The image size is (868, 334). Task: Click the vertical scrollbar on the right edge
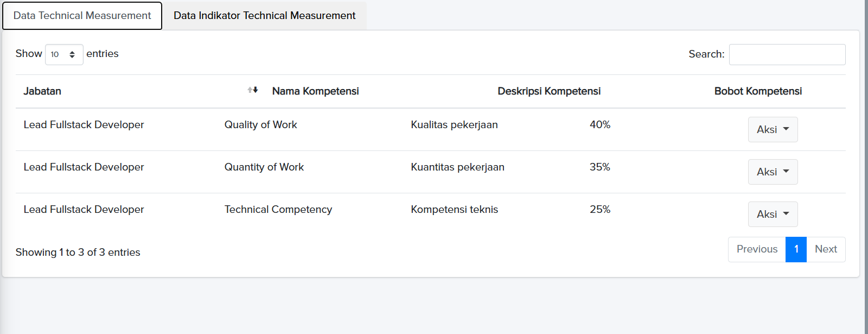click(866, 163)
